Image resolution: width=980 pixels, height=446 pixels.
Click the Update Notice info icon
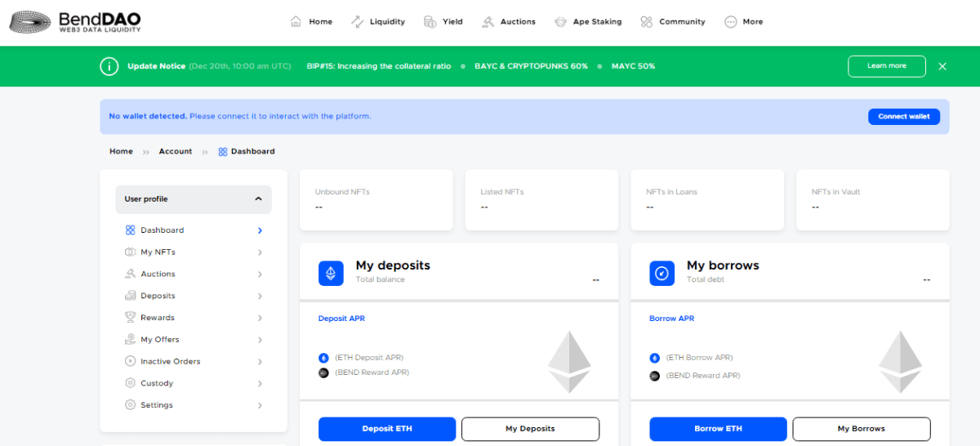109,66
